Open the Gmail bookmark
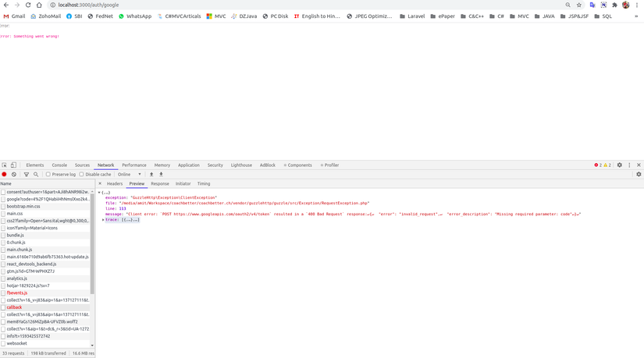The width and height of the screenshot is (644, 358). pyautogui.click(x=14, y=16)
